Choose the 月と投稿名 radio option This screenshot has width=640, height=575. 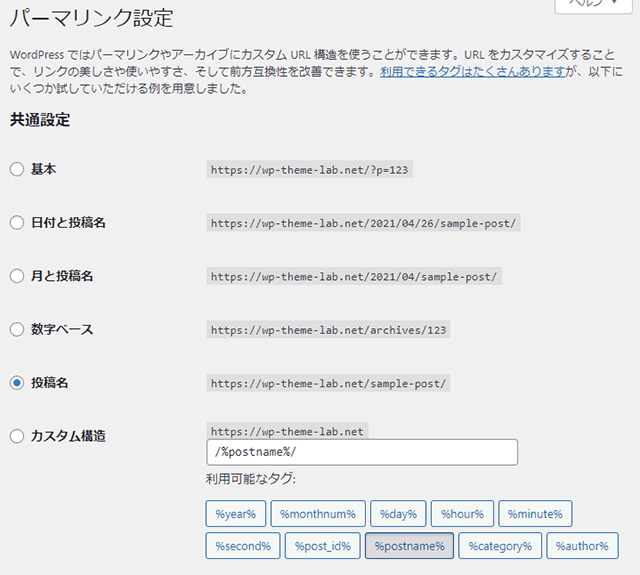click(x=17, y=276)
